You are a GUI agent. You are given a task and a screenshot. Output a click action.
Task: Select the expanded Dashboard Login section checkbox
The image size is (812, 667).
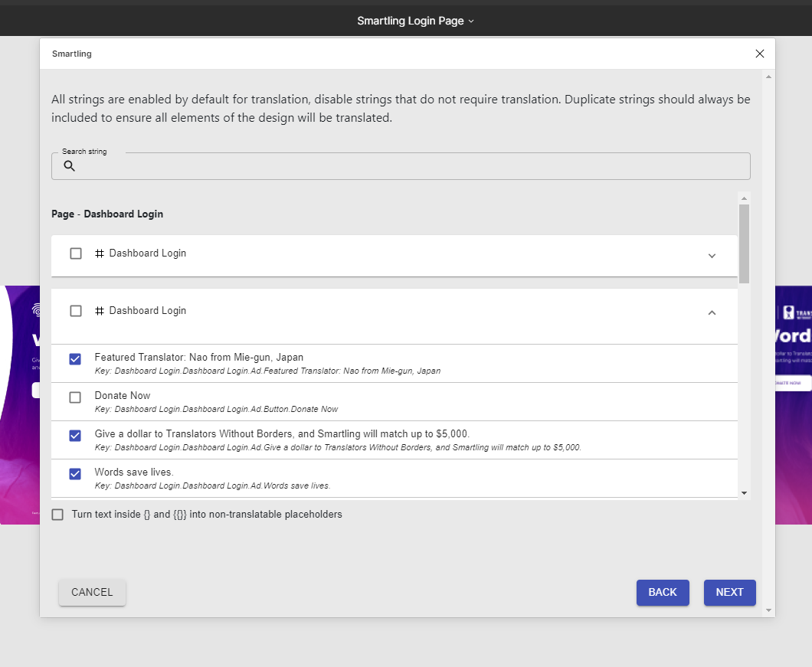coord(75,310)
